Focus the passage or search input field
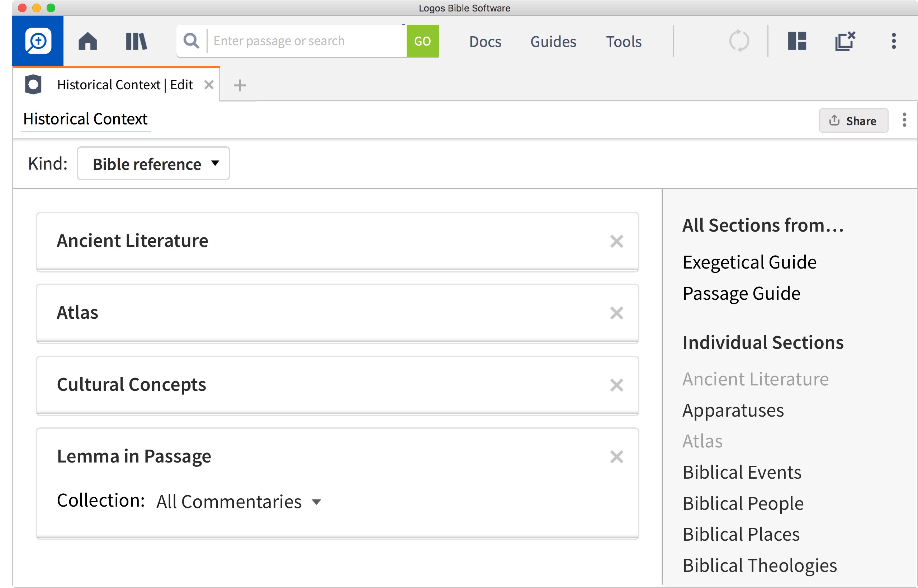918x588 pixels. pos(307,41)
